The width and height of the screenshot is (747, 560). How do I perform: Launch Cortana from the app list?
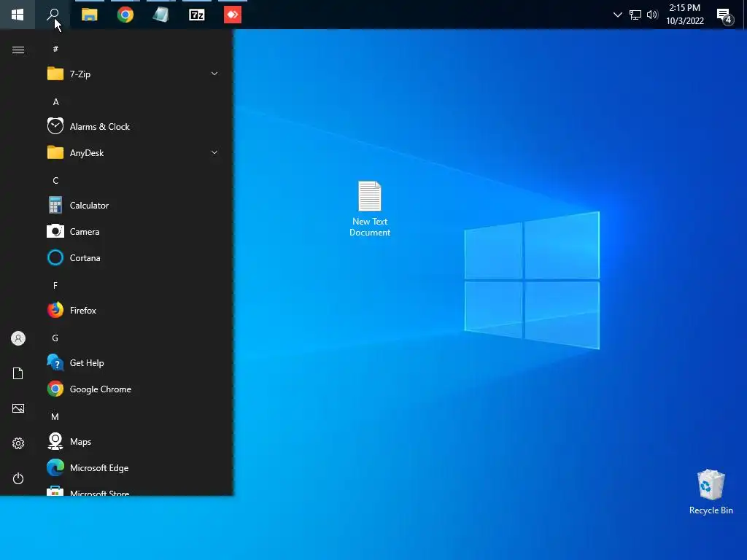[x=133, y=257]
